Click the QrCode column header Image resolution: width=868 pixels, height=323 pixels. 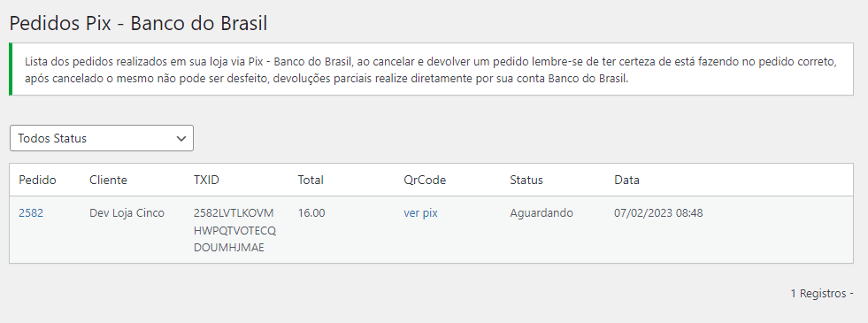(425, 180)
